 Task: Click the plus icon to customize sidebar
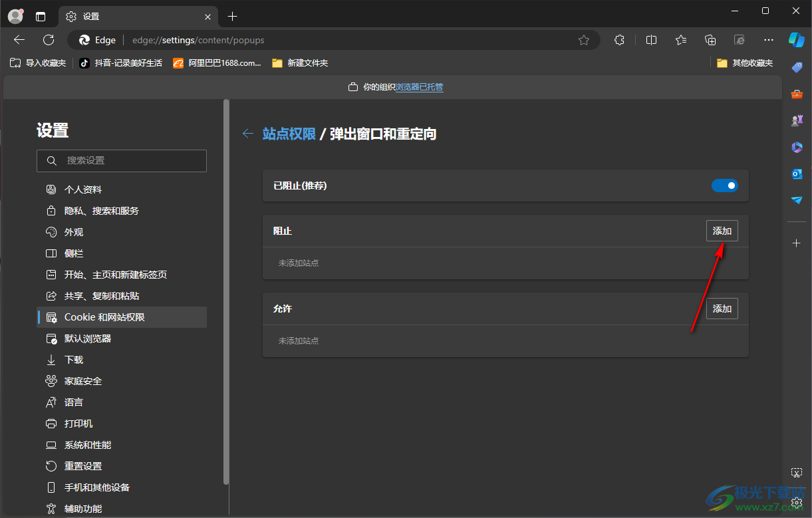tap(797, 243)
